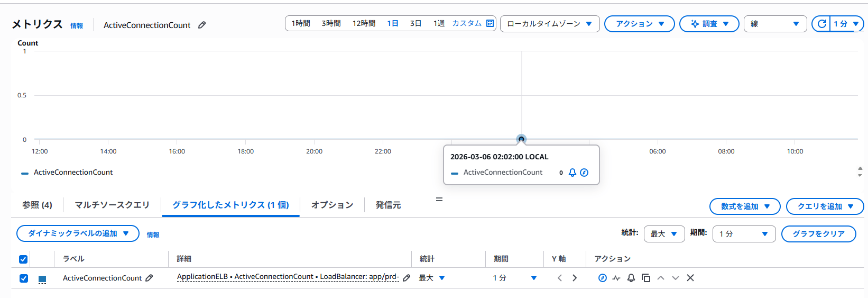Screen dimensions: 868x298
Task: Switch to the オプション tab
Action: pyautogui.click(x=332, y=205)
